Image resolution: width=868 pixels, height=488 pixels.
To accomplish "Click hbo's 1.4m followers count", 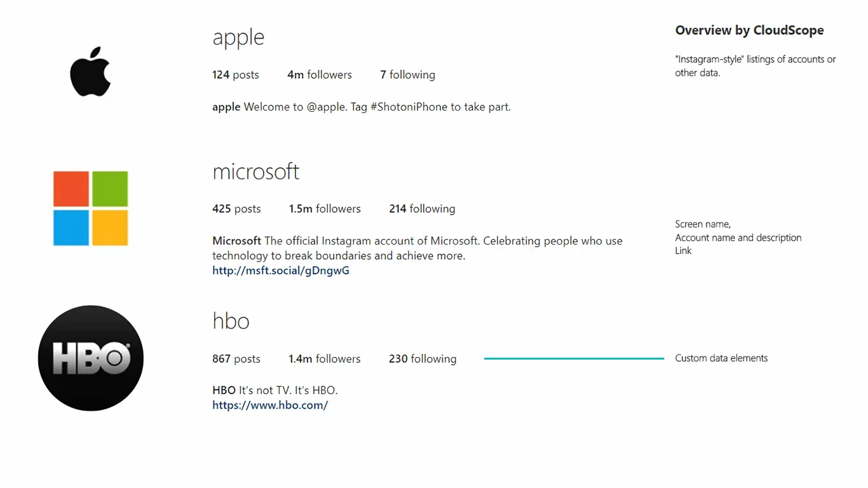I will click(325, 359).
